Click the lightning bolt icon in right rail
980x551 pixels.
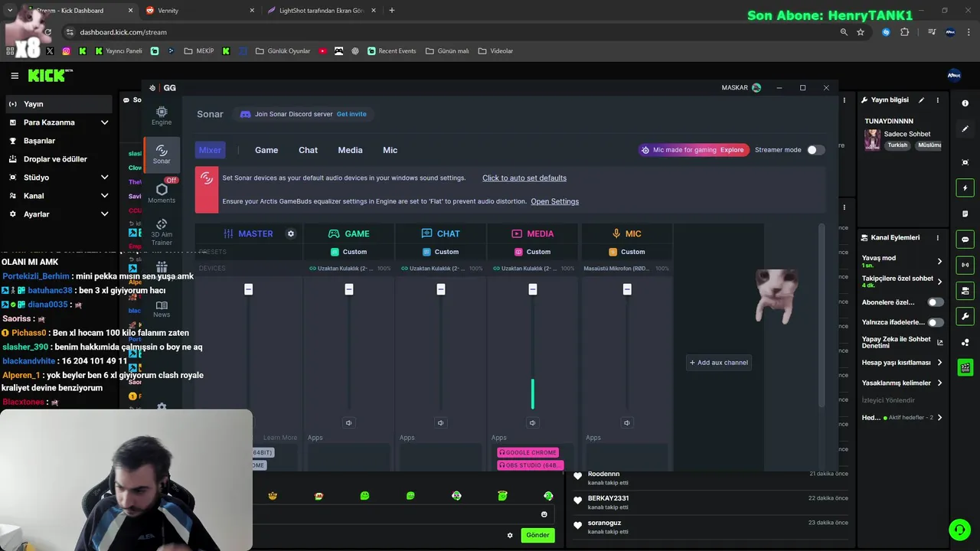(965, 188)
